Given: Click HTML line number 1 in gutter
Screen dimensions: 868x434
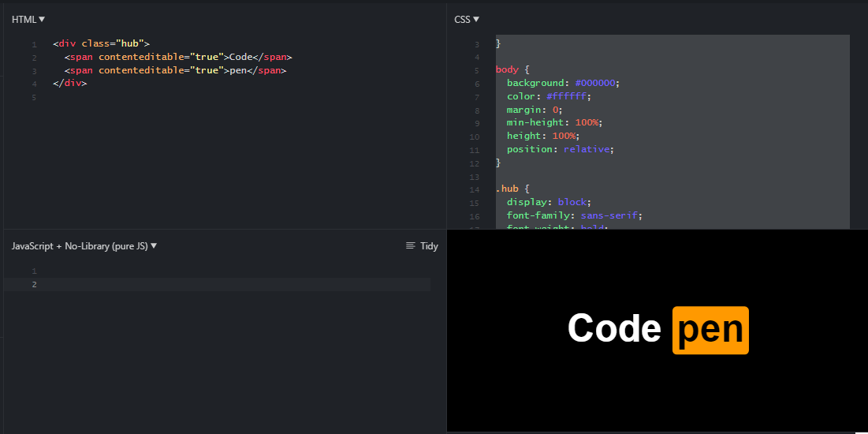Looking at the screenshot, I should click(35, 45).
